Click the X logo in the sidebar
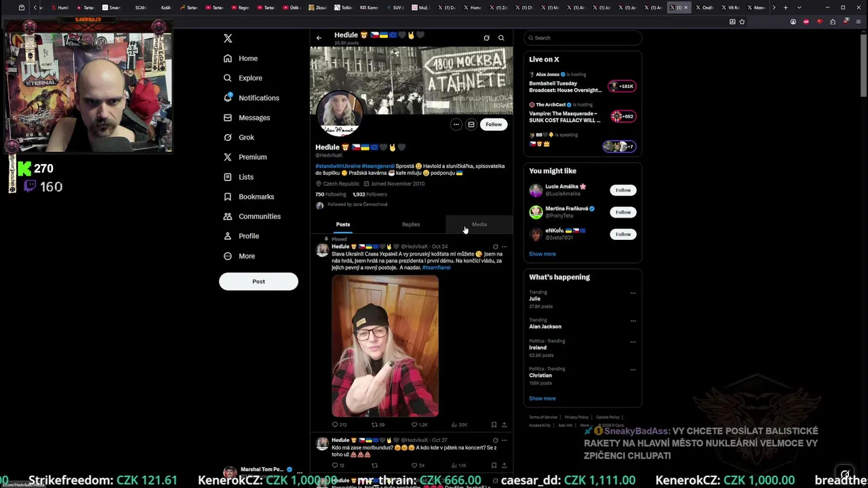 [228, 39]
